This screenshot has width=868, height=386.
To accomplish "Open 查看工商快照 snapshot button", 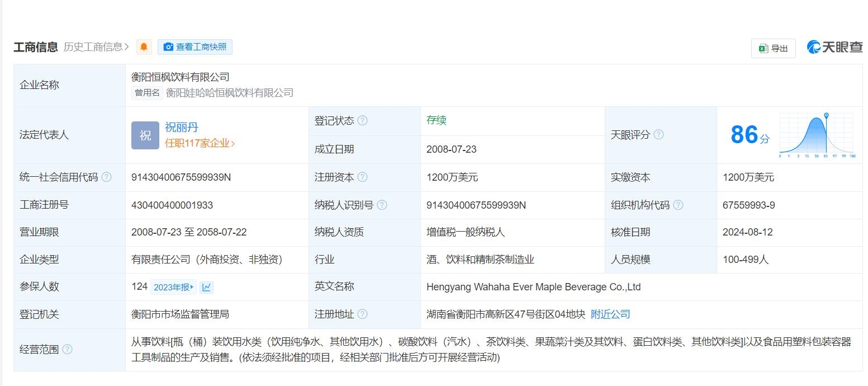I will 195,47.
